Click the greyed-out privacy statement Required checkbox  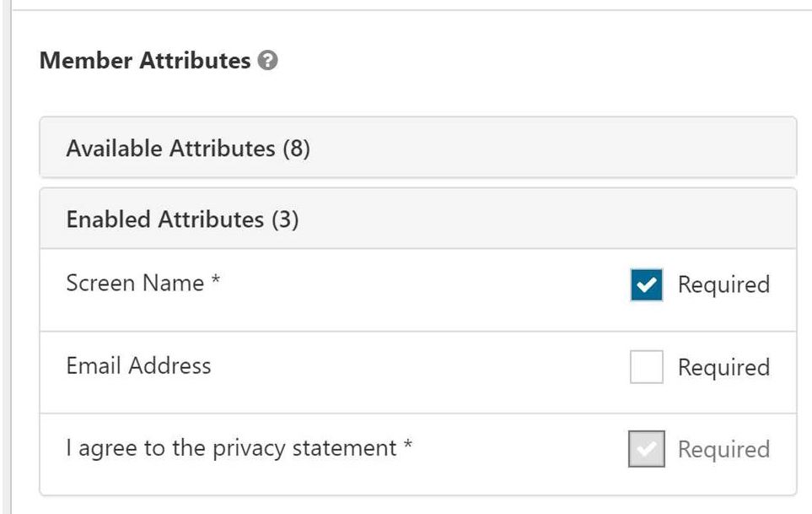tap(647, 448)
